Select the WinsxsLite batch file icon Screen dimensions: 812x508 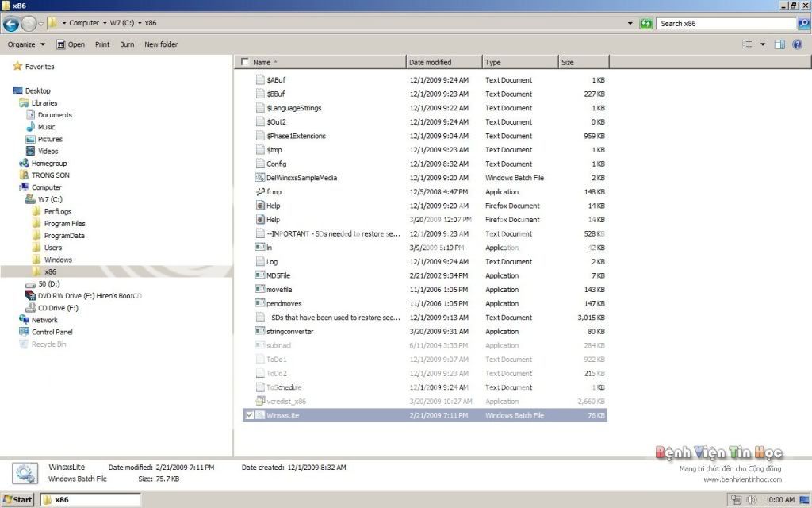pos(260,415)
